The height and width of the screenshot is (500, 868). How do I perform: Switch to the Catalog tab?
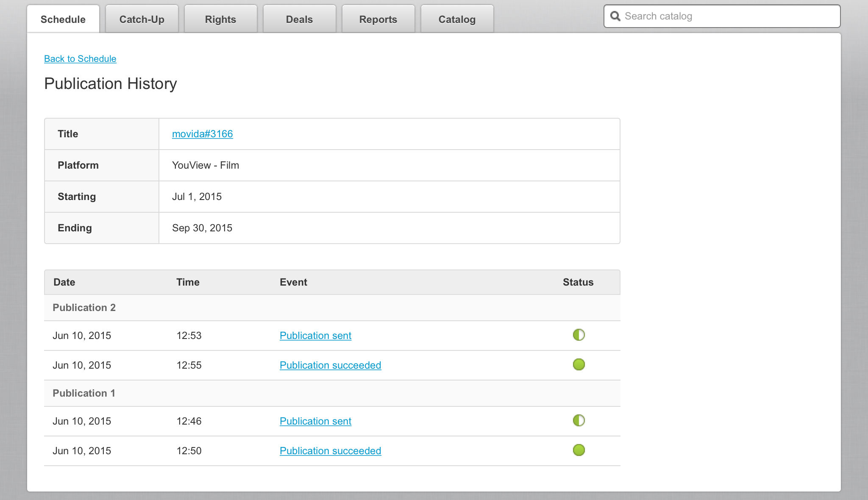(457, 19)
